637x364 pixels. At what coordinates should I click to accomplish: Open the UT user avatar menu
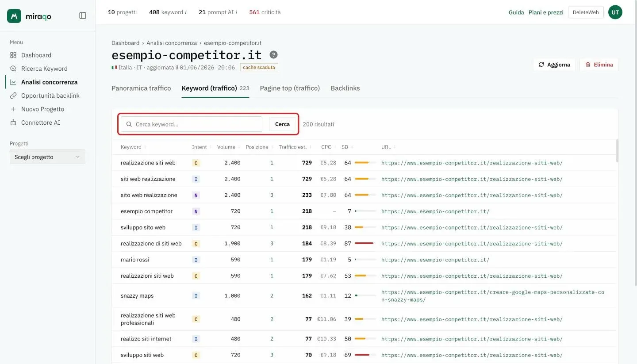pyautogui.click(x=615, y=12)
